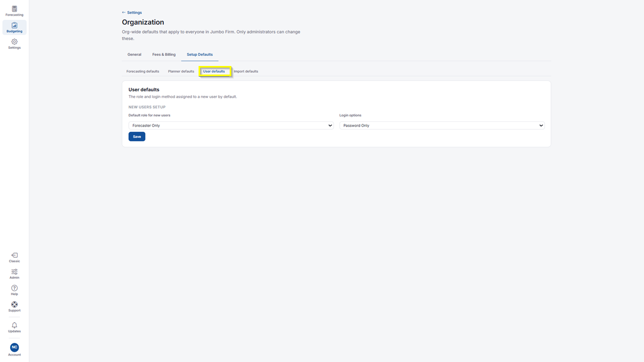644x362 pixels.
Task: Go back to Settings link
Action: pyautogui.click(x=132, y=12)
